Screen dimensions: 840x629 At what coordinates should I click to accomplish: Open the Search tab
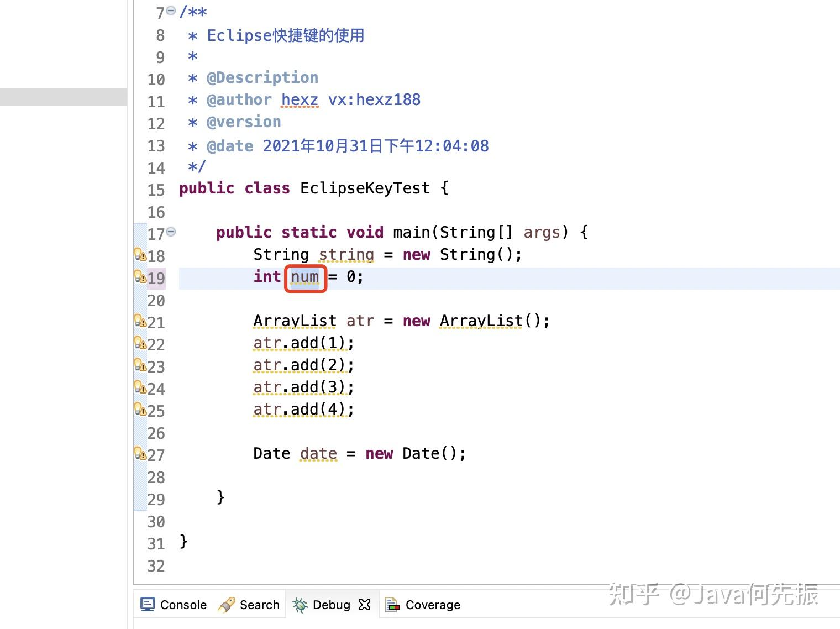coord(249,605)
